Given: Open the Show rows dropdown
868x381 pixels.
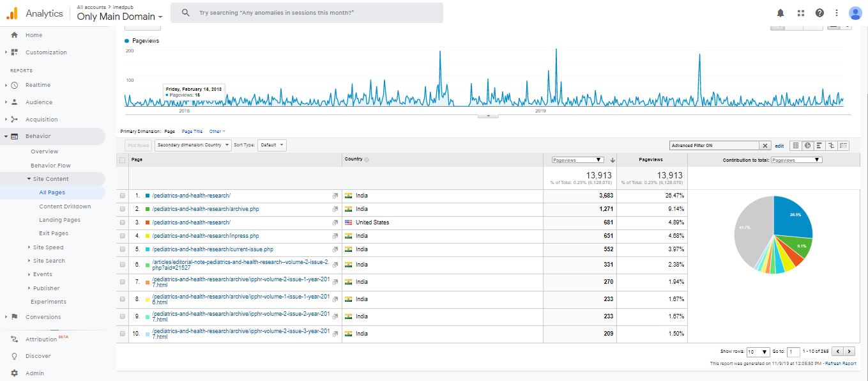Looking at the screenshot, I should (x=758, y=352).
